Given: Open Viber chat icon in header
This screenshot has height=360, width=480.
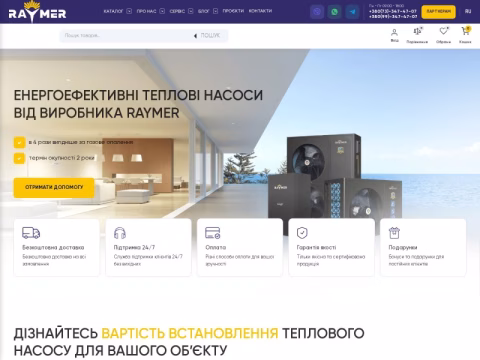Looking at the screenshot, I should pyautogui.click(x=317, y=12).
